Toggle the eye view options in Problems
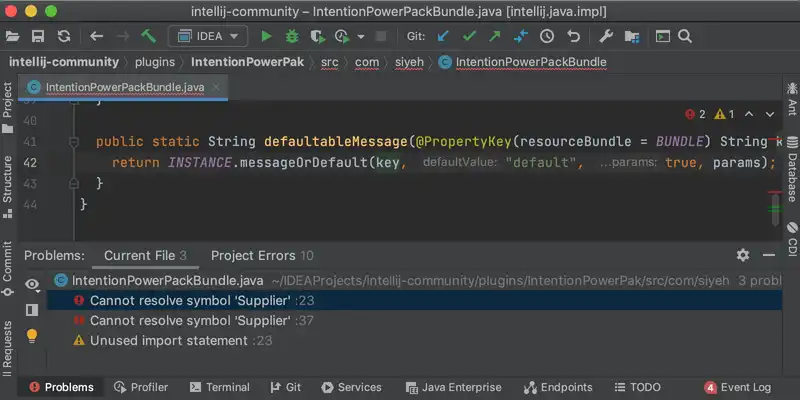Viewport: 800px width, 400px height. point(32,284)
